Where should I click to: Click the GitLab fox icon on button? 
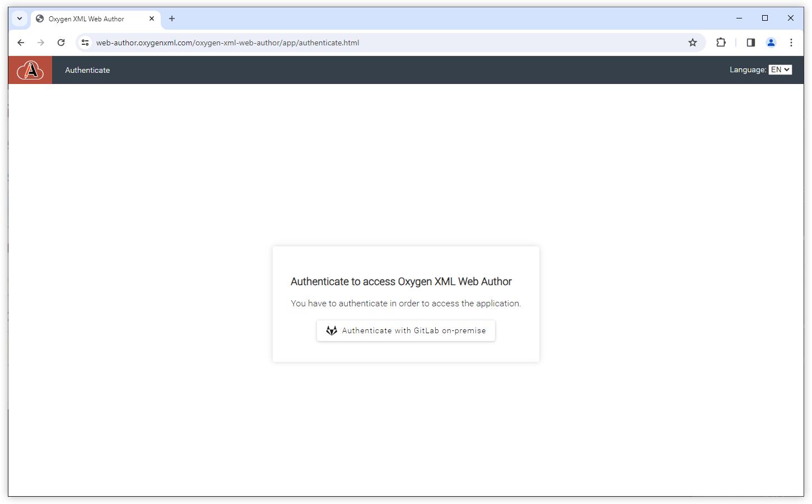coord(332,330)
